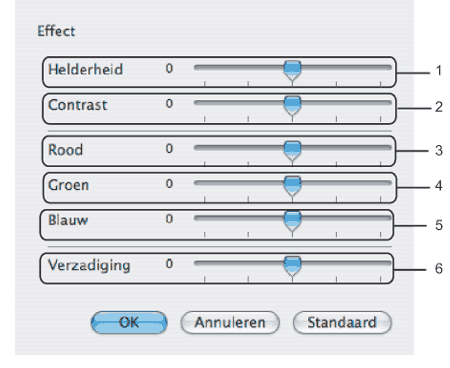Confirm with the OK button
The height and width of the screenshot is (368, 450).
pyautogui.click(x=129, y=322)
